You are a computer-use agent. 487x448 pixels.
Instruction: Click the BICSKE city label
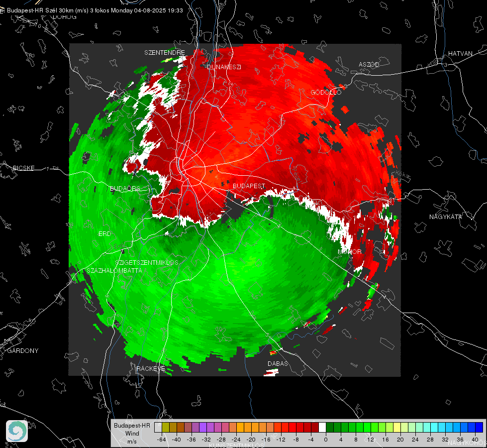pos(23,168)
